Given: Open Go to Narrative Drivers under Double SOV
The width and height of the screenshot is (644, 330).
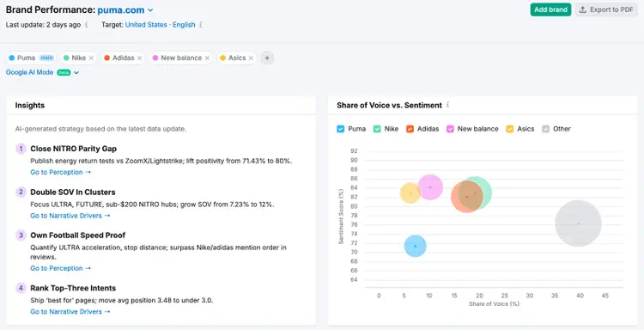Looking at the screenshot, I should tap(70, 216).
